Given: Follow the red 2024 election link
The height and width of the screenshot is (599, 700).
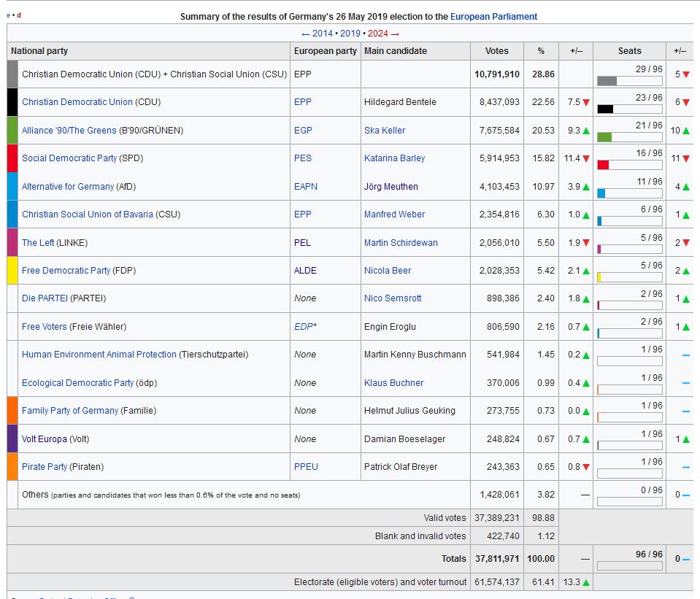Looking at the screenshot, I should 377,34.
